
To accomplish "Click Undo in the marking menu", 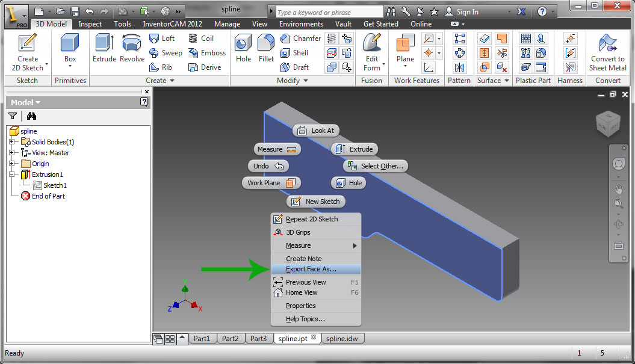I will [268, 166].
